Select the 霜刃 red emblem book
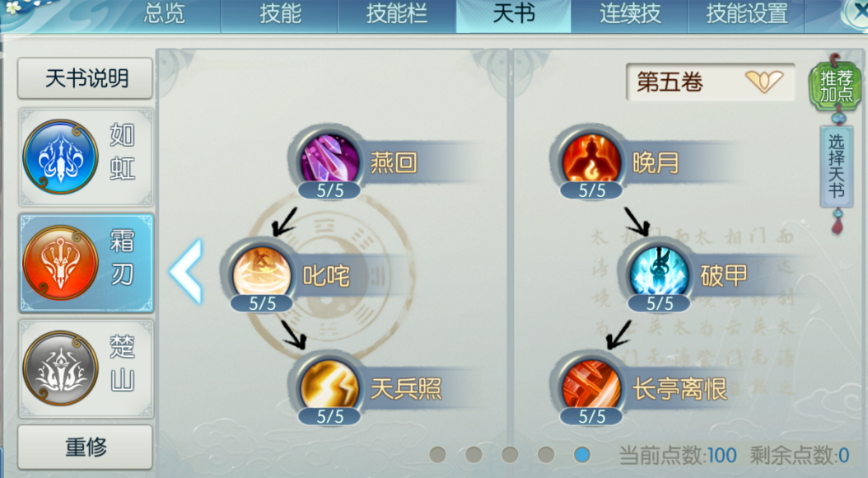 (86, 263)
